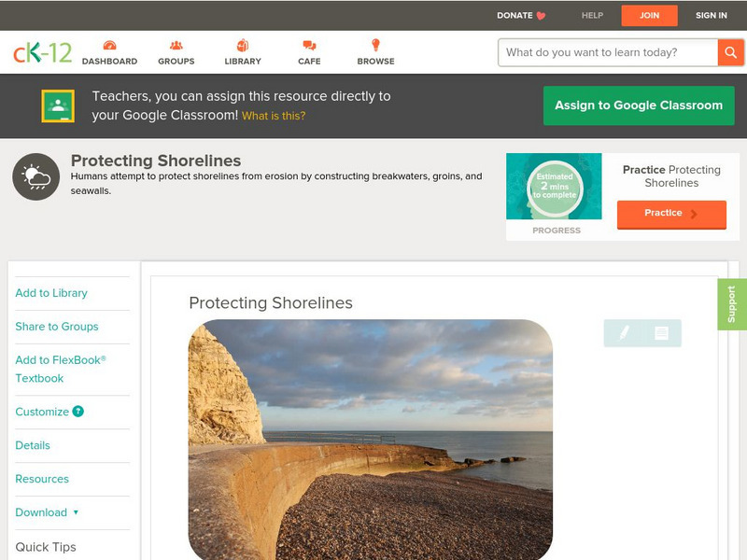Click the 'Practice Protecting Shorelines' heading text
This screenshot has width=747, height=560.
tap(671, 176)
